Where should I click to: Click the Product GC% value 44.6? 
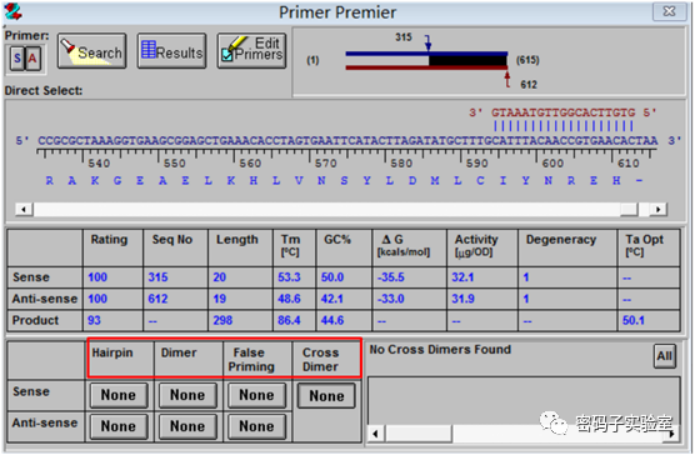point(332,320)
